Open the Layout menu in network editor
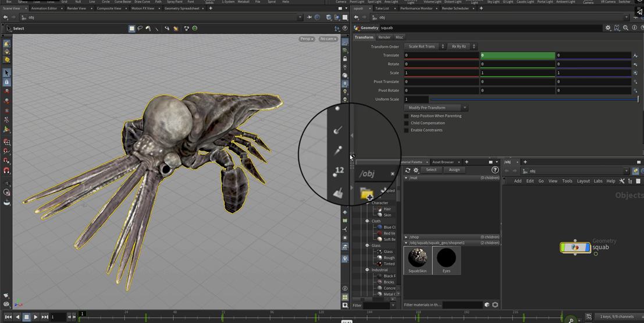Viewport: 644px width, 323px height. click(x=583, y=181)
